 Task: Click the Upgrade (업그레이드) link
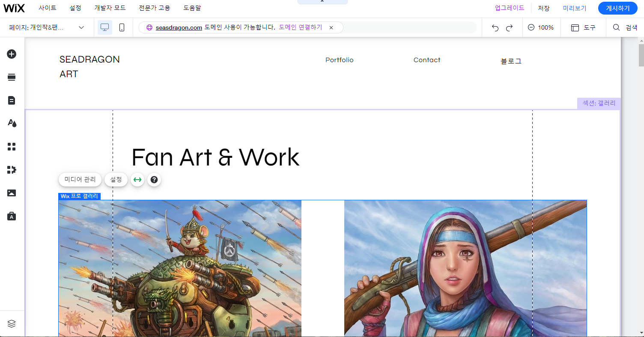(510, 8)
